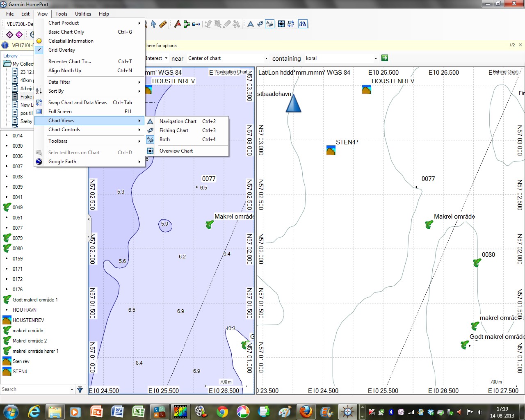Open Google Chrome from the taskbar
The height and width of the screenshot is (420, 525).
click(222, 411)
